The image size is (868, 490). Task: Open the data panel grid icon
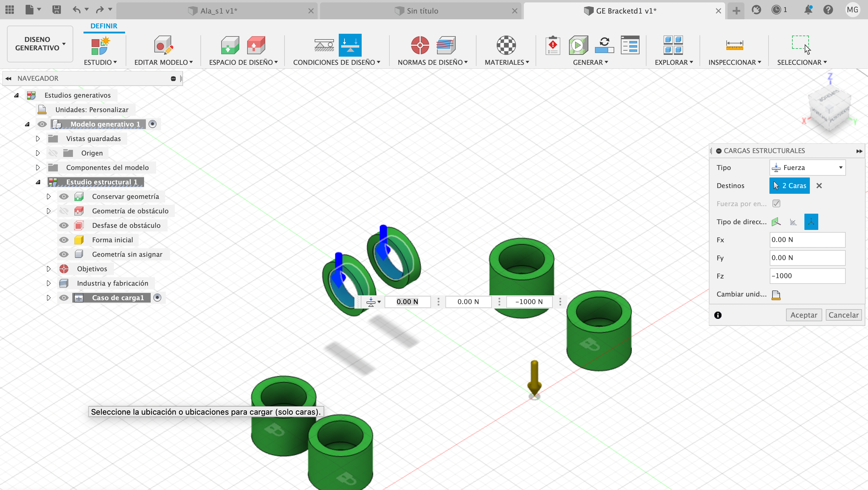point(10,10)
